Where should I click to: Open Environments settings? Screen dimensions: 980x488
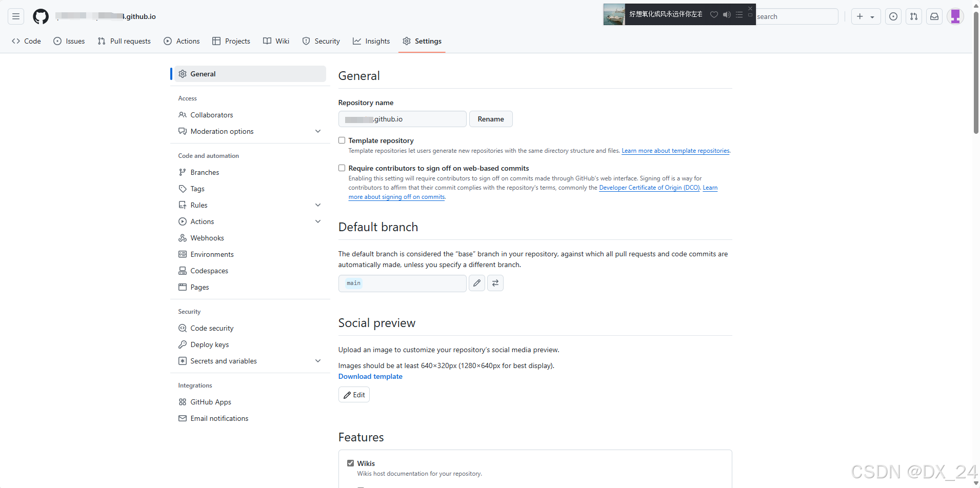pyautogui.click(x=250, y=254)
